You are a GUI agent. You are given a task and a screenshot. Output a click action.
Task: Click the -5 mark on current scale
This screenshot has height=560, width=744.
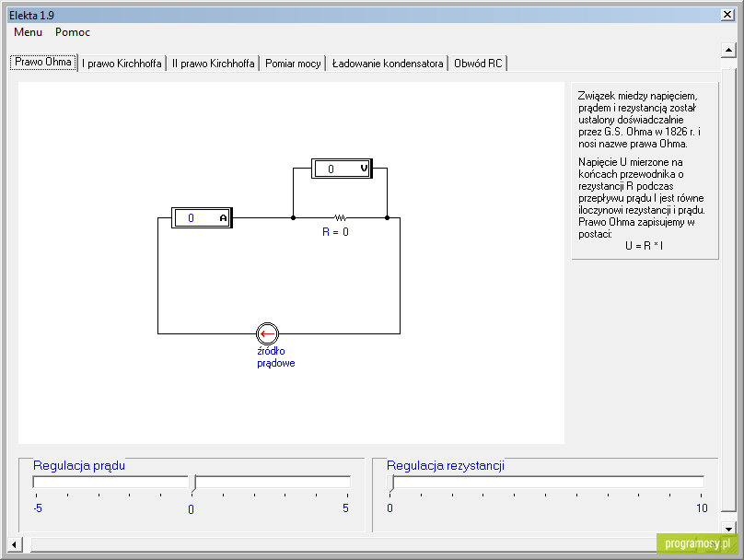point(38,508)
